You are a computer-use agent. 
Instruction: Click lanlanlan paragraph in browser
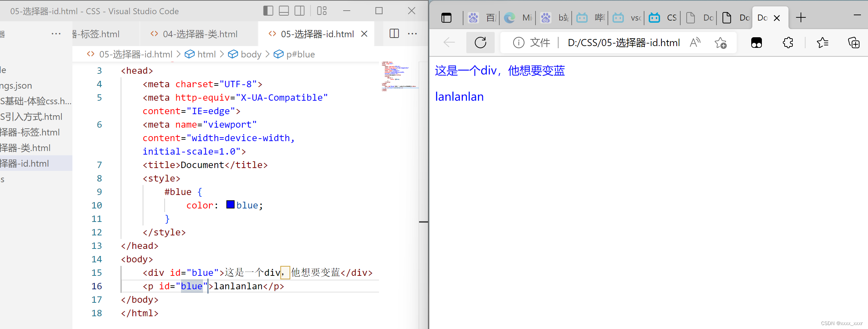coord(459,96)
